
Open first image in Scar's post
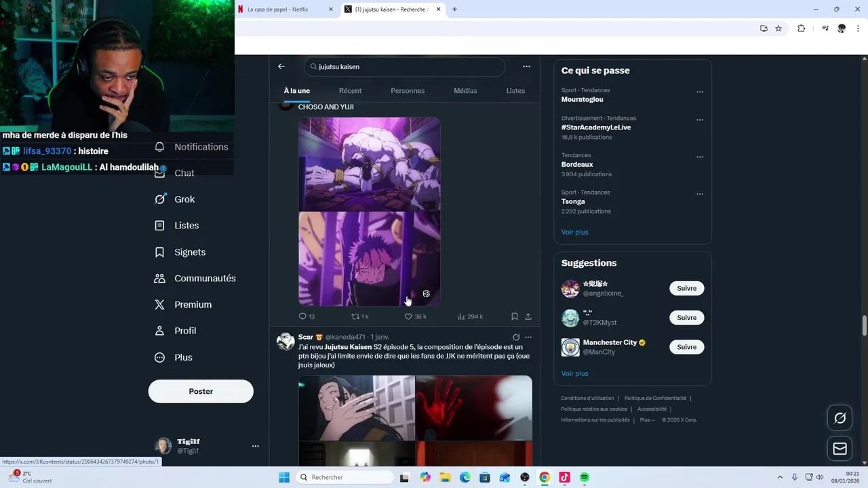(357, 408)
